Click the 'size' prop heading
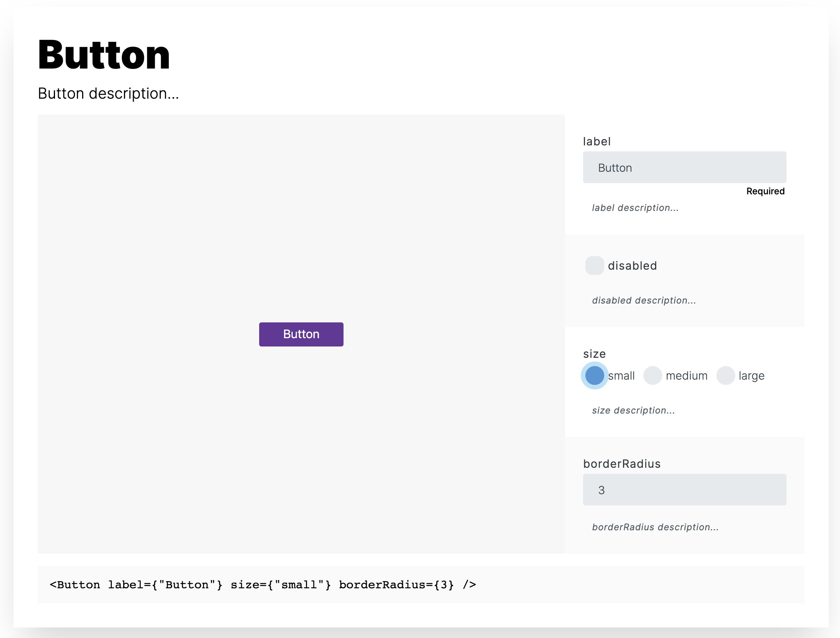 (x=594, y=354)
